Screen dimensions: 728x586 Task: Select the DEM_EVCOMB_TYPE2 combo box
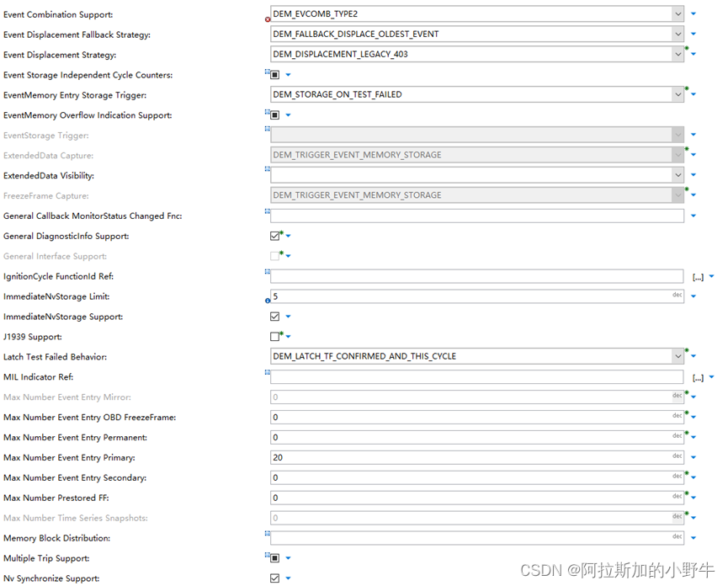click(471, 13)
